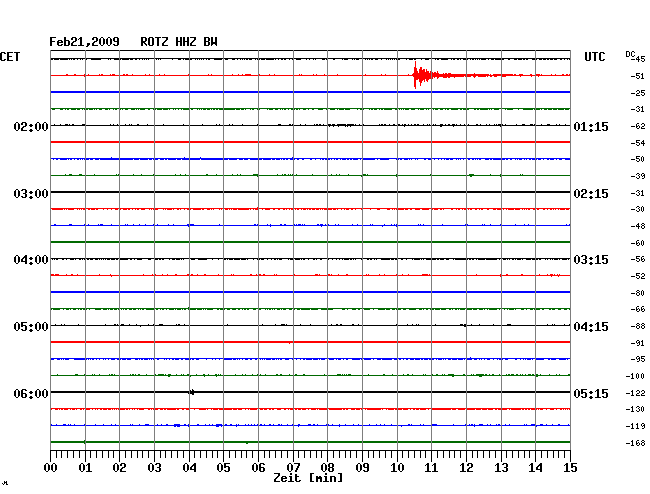This screenshot has width=650, height=494.
Task: Select the DC value -62
Action: coord(638,126)
